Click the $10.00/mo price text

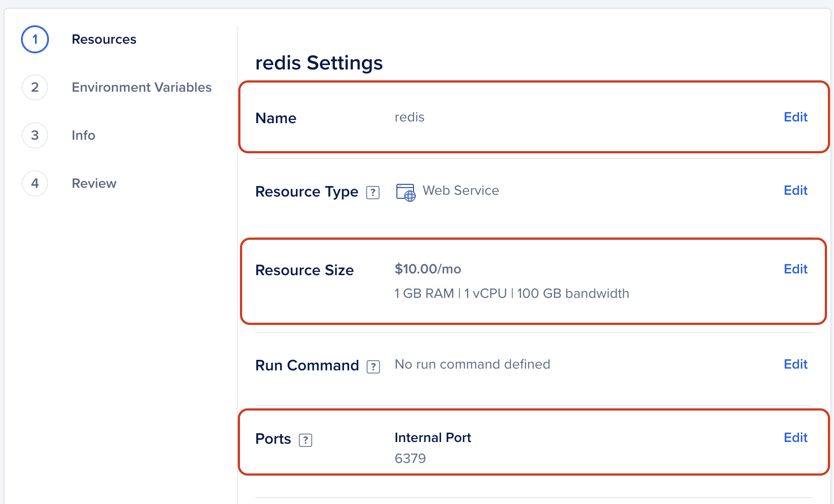pyautogui.click(x=427, y=269)
